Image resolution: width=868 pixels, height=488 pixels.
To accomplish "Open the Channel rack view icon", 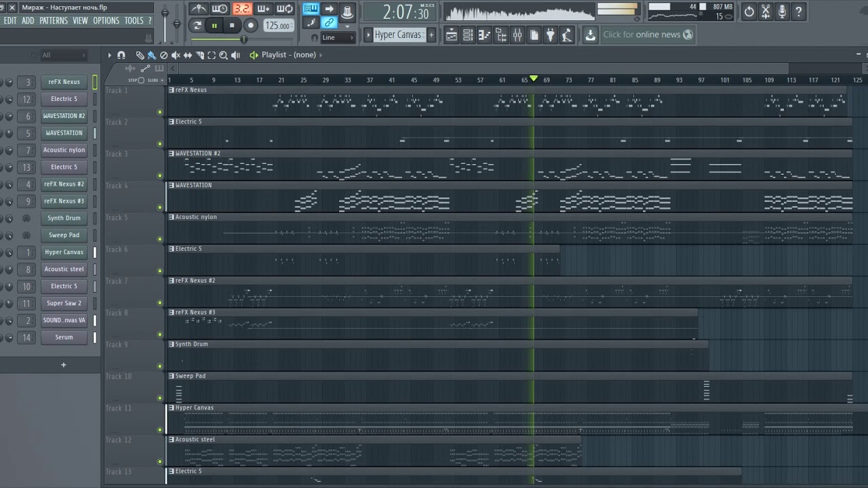I will [468, 35].
